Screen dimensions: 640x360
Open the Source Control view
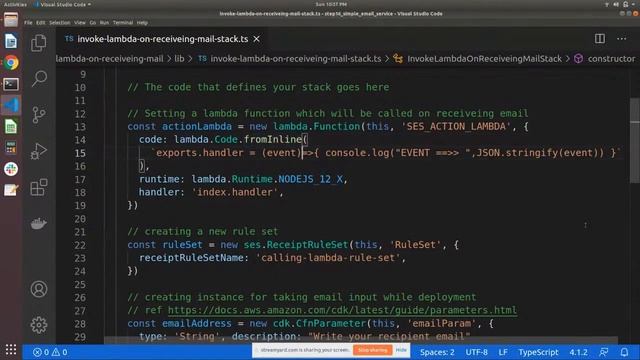39,115
